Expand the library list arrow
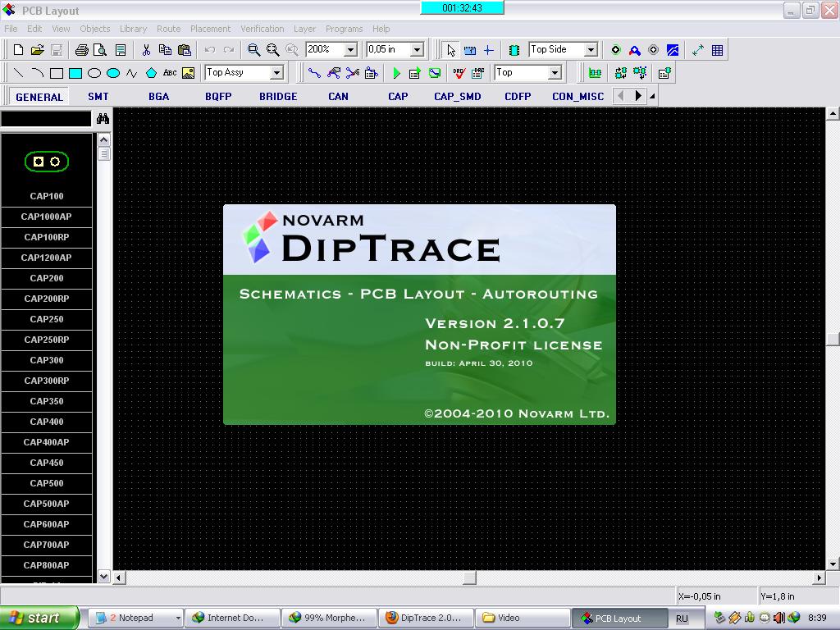Image resolution: width=840 pixels, height=630 pixels. pos(652,97)
